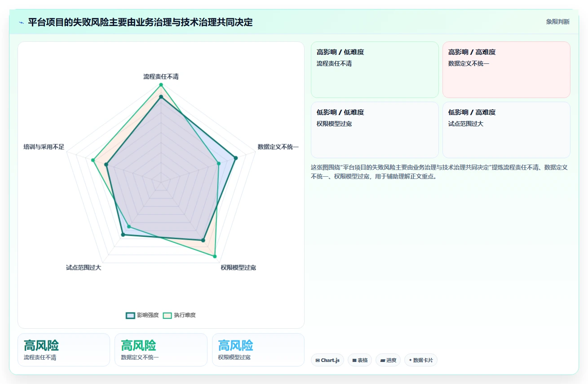The image size is (588, 384).
Task: Open the 低影响 / 高难度 quadrant card
Action: tap(506, 130)
